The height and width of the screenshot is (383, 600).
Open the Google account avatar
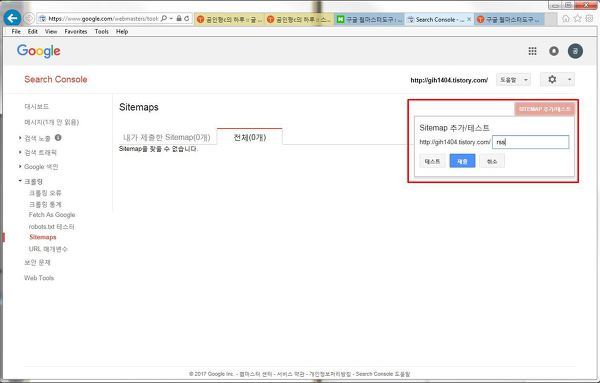click(575, 51)
